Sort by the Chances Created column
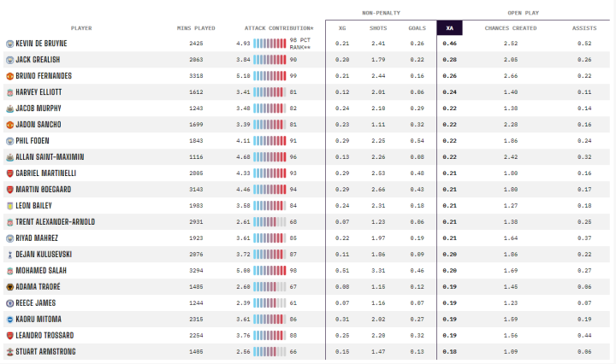Viewport: 616px width, 364px height. [x=510, y=28]
